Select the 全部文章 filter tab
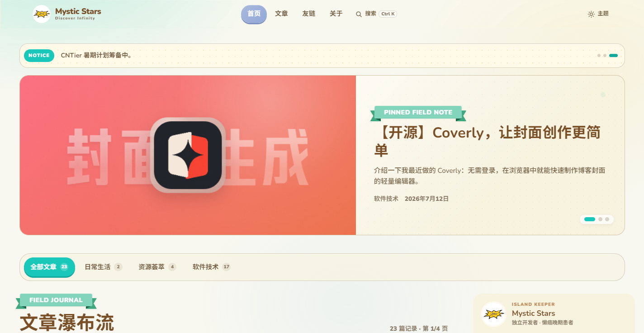Viewport: 644px width, 333px height. coord(49,267)
